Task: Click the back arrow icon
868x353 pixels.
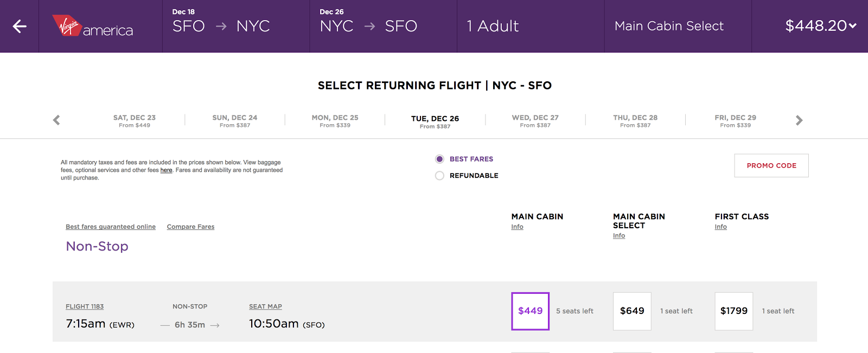Action: point(20,26)
